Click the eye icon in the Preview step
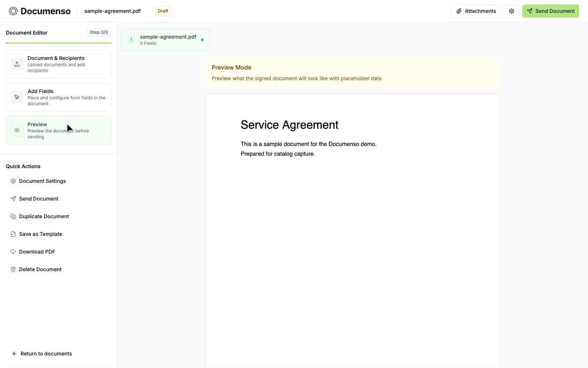 17,130
